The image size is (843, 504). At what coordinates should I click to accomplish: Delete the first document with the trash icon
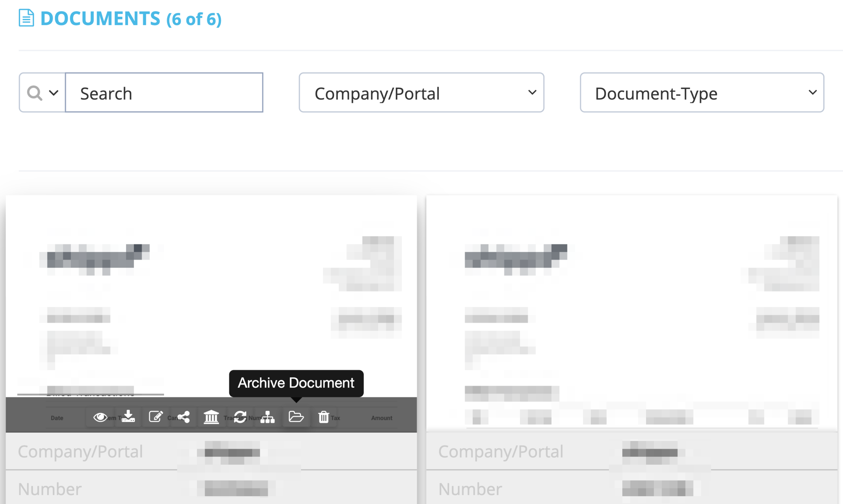coord(324,417)
